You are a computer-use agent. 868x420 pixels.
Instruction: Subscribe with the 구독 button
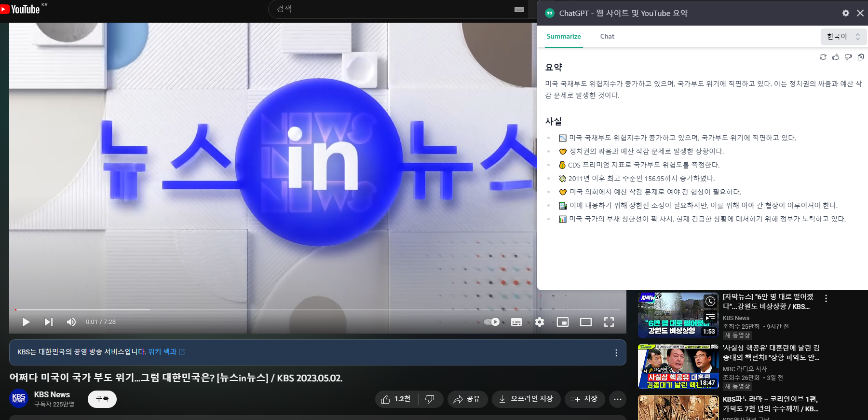click(102, 399)
